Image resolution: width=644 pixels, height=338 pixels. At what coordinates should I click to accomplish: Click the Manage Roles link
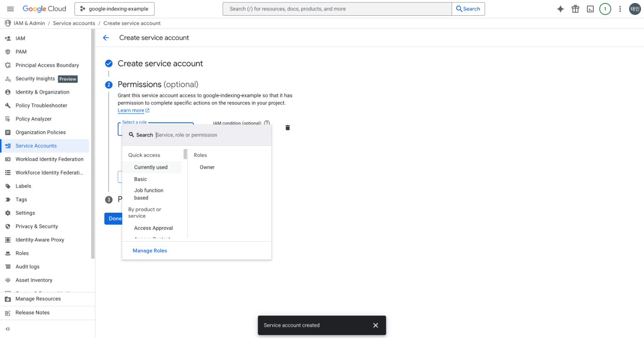pos(150,251)
